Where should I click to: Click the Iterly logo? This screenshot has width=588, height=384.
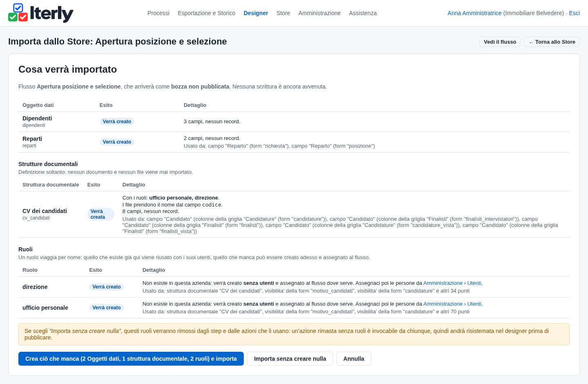tap(41, 13)
